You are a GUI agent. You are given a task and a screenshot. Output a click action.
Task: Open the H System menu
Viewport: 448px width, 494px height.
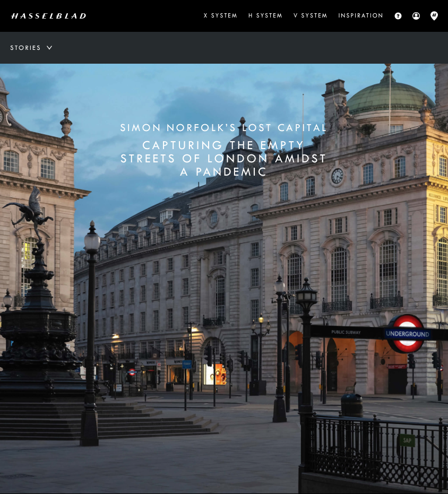click(265, 16)
